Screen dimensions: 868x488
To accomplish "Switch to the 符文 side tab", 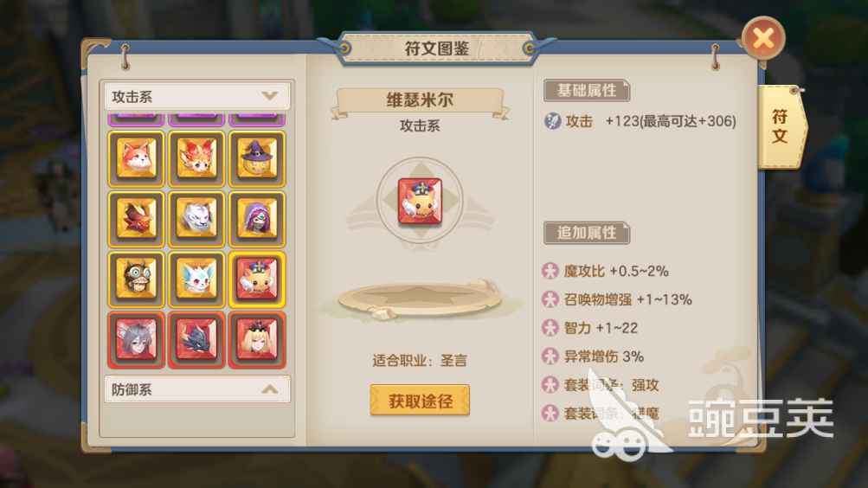I will tap(780, 126).
